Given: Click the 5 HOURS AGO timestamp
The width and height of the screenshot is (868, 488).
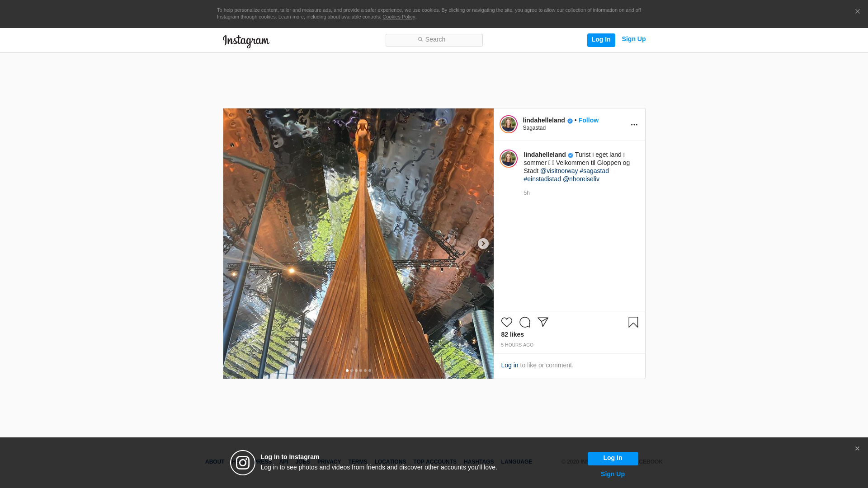Looking at the screenshot, I should (517, 345).
